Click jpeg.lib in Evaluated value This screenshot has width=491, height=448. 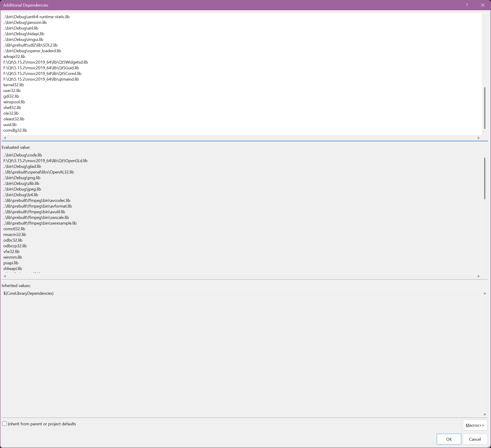(22, 189)
